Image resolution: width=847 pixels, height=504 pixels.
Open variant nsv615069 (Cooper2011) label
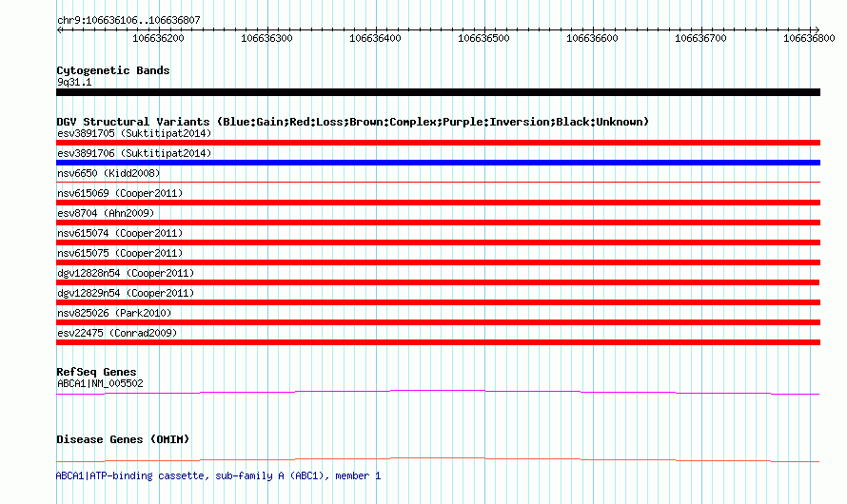click(x=120, y=193)
